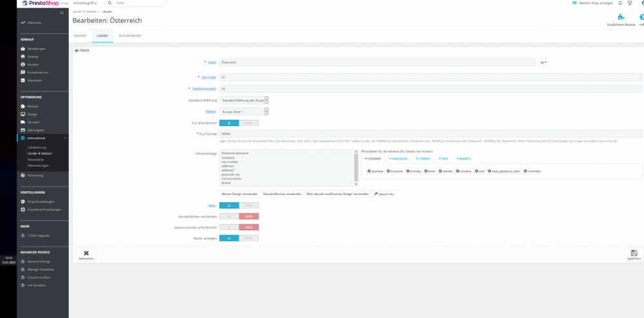The image size is (644, 318).
Task: Open the Übersicht dashboard icon
Action: (x=23, y=23)
